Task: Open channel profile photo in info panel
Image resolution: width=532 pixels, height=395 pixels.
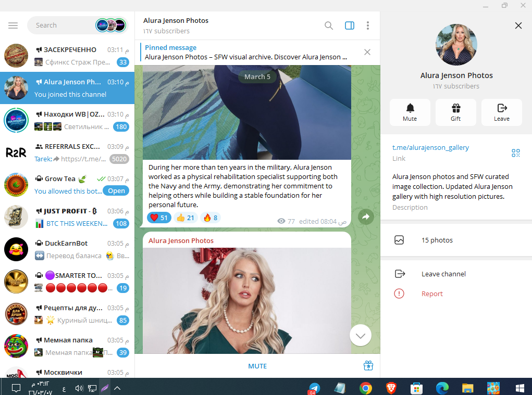Action: [456, 45]
